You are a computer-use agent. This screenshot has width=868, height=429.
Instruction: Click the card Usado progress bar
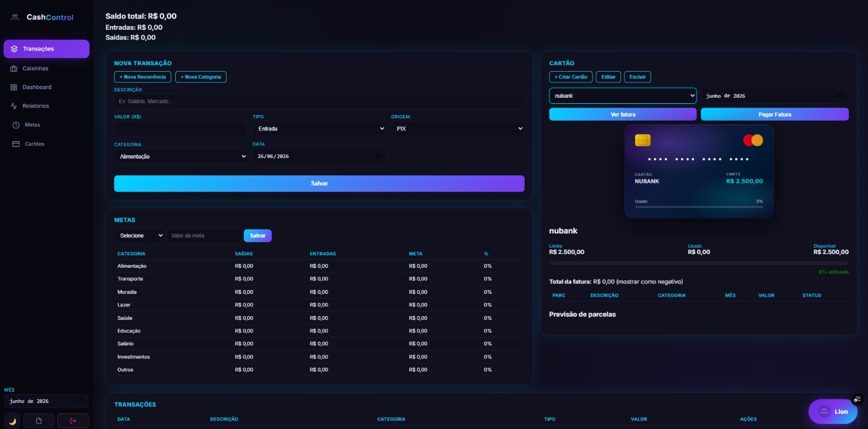699,207
